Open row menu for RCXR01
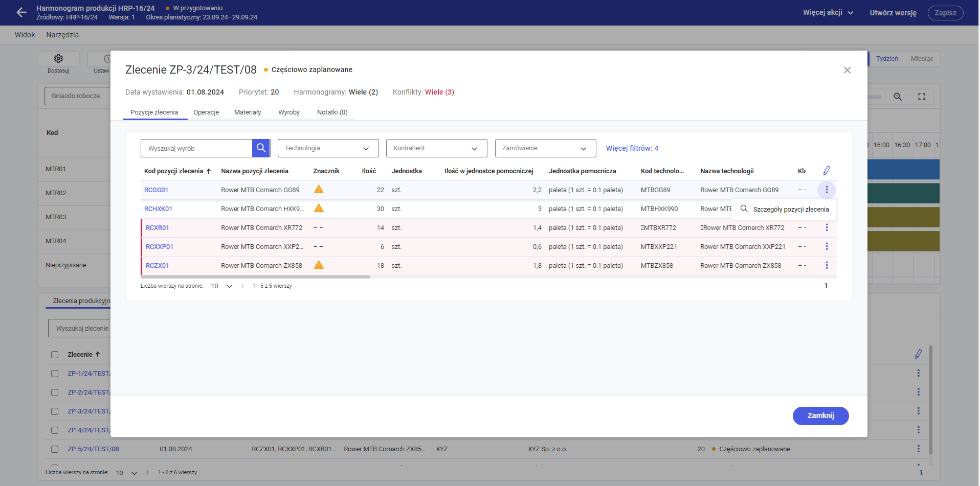The image size is (980, 486). tap(827, 227)
